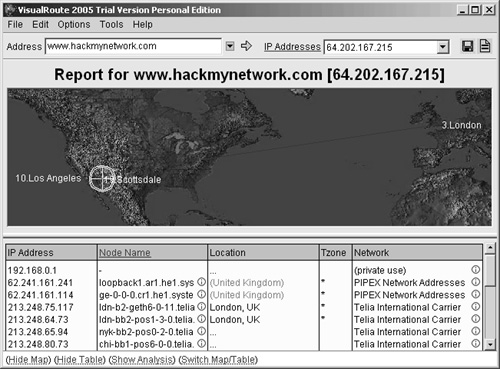Click the IP Address column header

51,253
